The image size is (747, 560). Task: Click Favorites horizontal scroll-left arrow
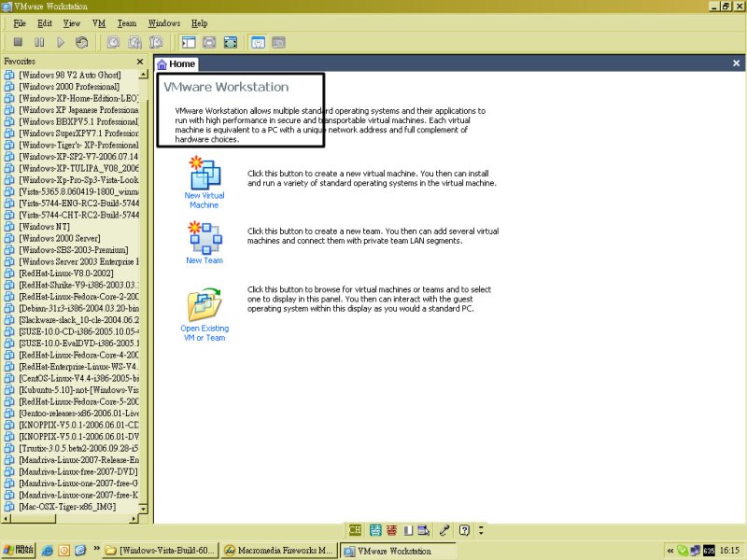pos(7,519)
